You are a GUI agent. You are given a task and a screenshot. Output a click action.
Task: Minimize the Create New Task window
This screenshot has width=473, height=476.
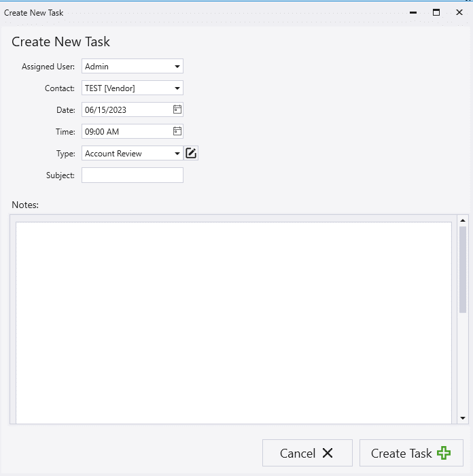pyautogui.click(x=413, y=12)
